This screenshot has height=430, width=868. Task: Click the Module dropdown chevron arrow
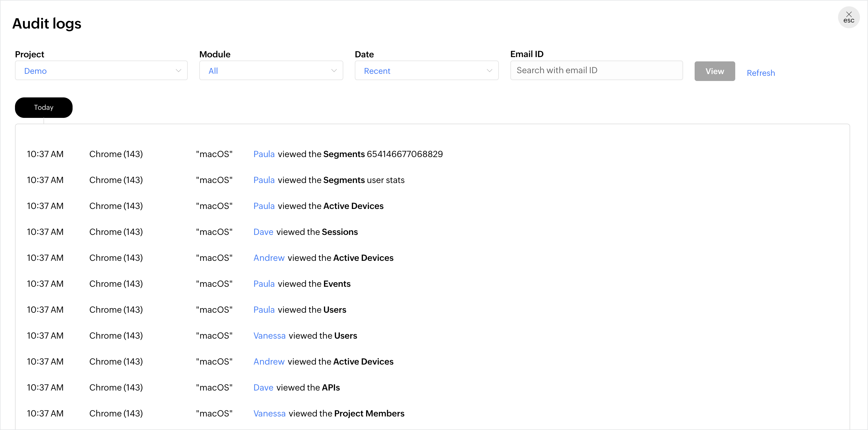pyautogui.click(x=333, y=71)
